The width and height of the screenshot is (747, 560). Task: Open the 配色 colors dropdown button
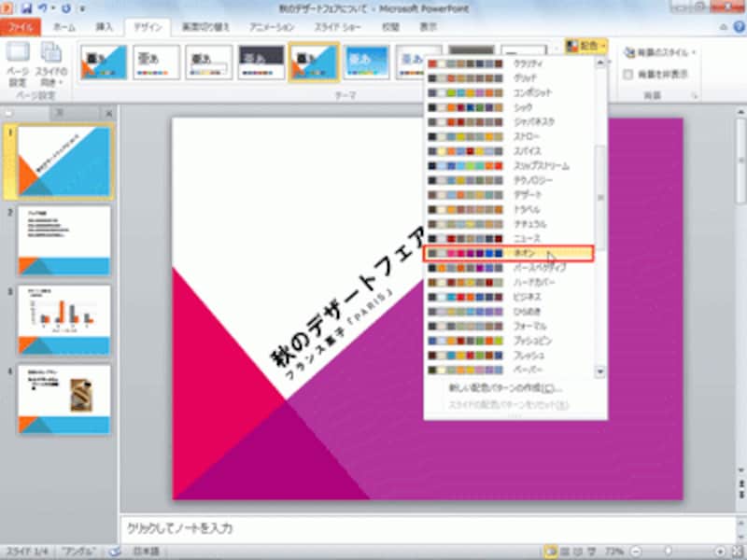tap(586, 46)
